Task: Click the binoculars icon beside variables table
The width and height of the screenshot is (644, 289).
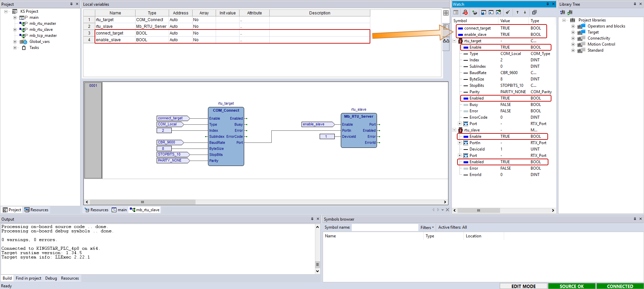Action: 446,41
